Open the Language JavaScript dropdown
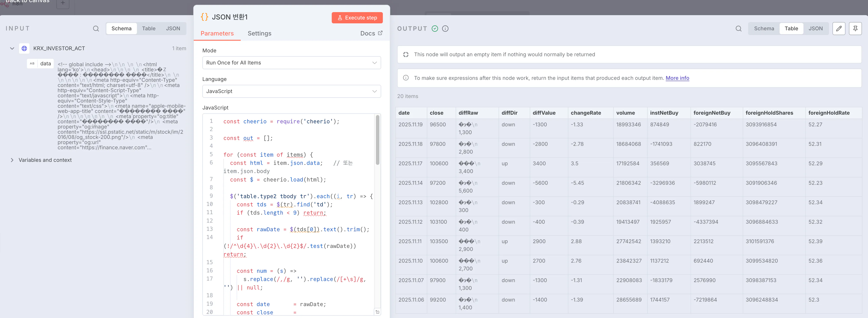Viewport: 868px width, 318px height. click(x=291, y=92)
